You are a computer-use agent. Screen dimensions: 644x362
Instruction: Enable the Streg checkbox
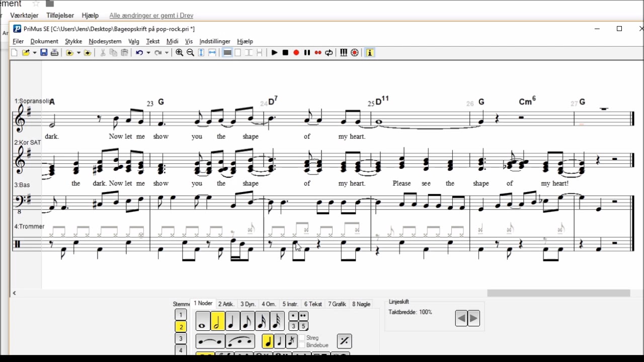point(302,338)
